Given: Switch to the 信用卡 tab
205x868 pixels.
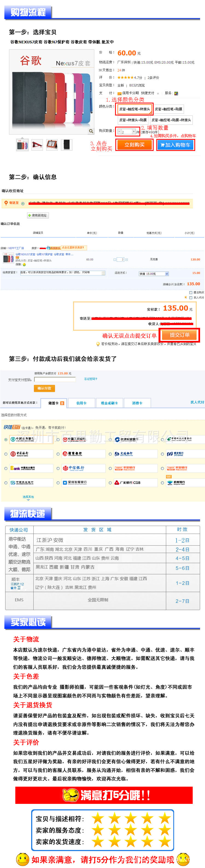Looking at the screenshot, I should (x=81, y=403).
